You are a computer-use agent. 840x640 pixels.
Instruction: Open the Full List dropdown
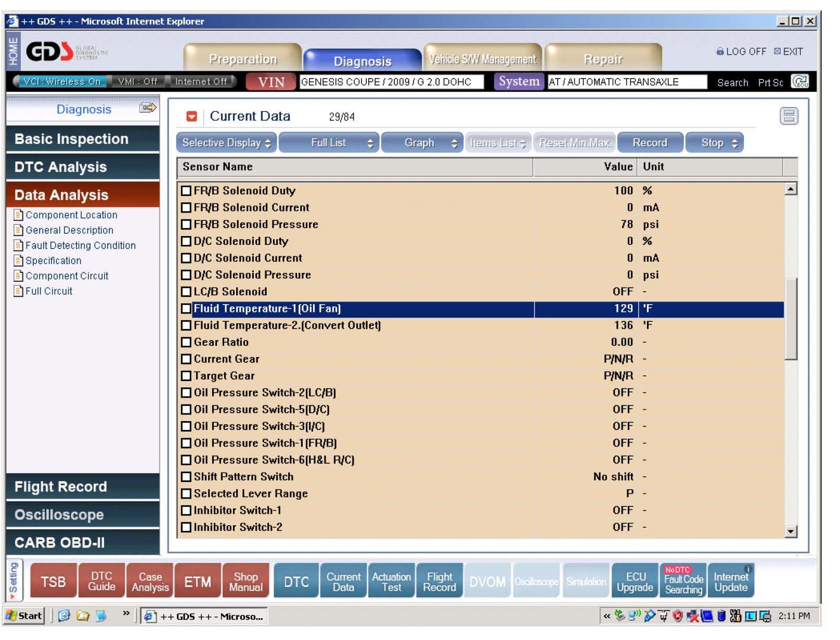point(329,143)
